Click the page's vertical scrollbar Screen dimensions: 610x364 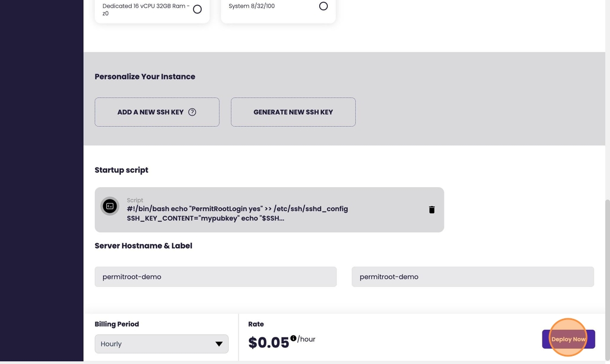[x=607, y=272]
